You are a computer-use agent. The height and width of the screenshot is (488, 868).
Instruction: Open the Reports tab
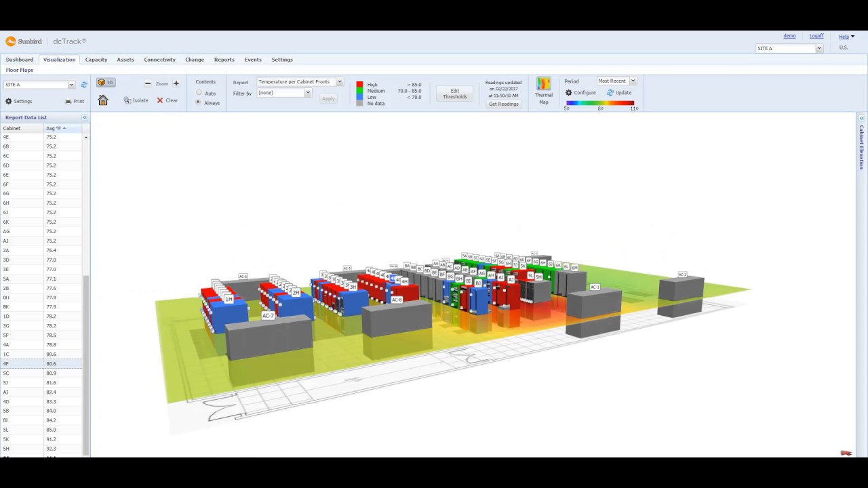tap(224, 60)
